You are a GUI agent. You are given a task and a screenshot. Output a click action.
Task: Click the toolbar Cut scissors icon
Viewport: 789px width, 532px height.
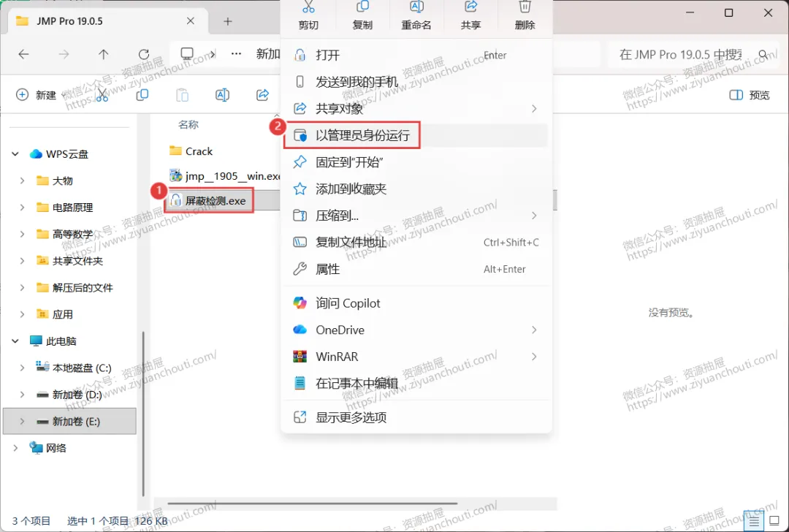point(102,94)
